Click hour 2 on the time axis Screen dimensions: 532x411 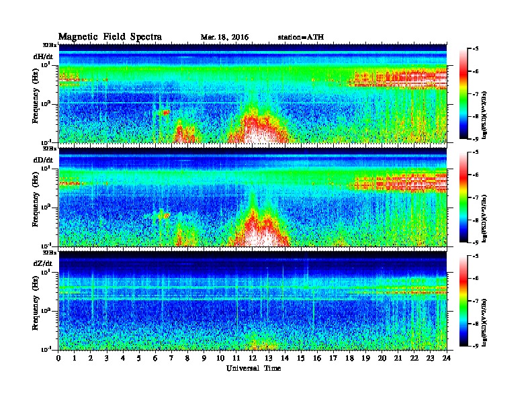(x=91, y=358)
